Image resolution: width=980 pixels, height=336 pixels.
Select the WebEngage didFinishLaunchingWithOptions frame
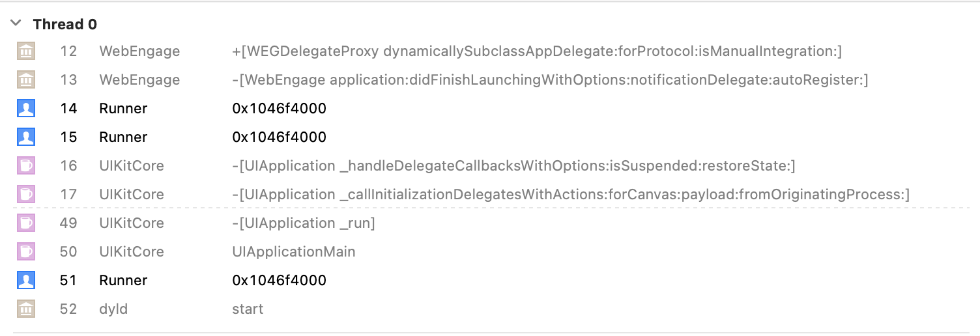pos(491,79)
